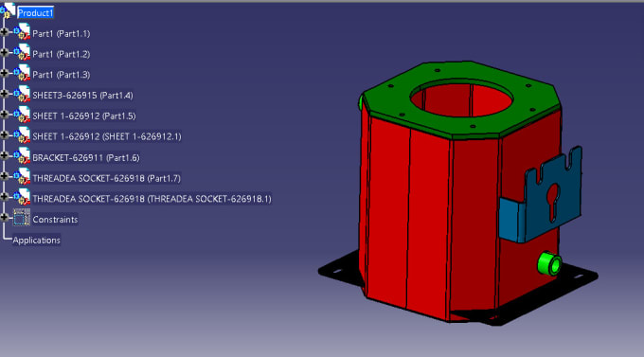
Task: Click the BRACKET-626911 part icon
Action: click(22, 156)
